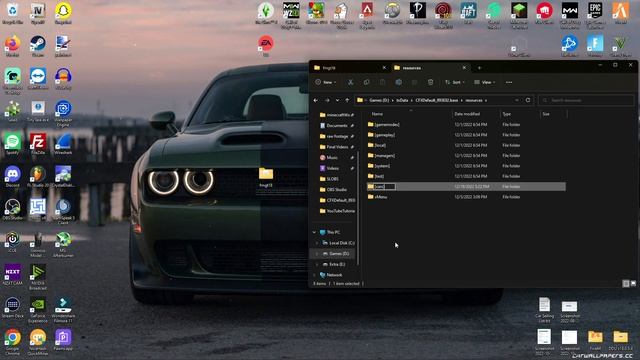Open Nvidia Broadcast desktop shortcut
Screen dimensions: 640x360
click(x=38, y=277)
